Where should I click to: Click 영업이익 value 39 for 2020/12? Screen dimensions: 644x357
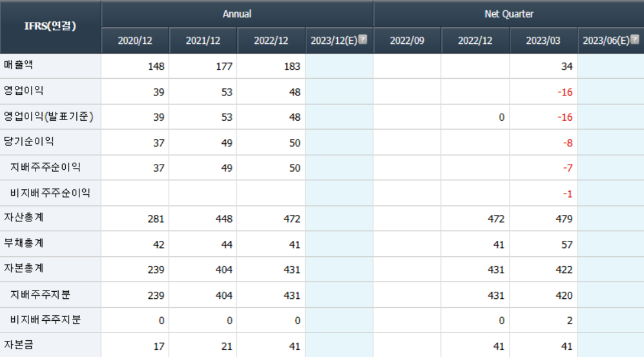[x=158, y=92]
